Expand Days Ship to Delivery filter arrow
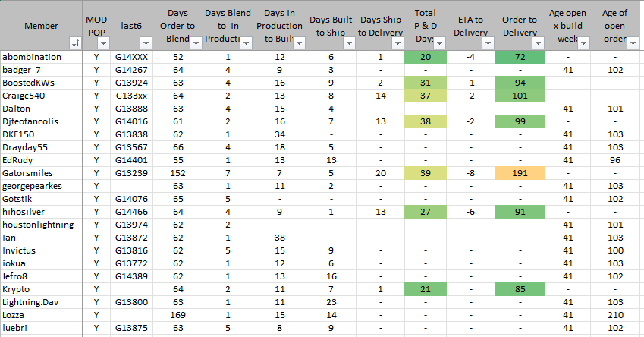Image resolution: width=644 pixels, height=337 pixels. [399, 43]
